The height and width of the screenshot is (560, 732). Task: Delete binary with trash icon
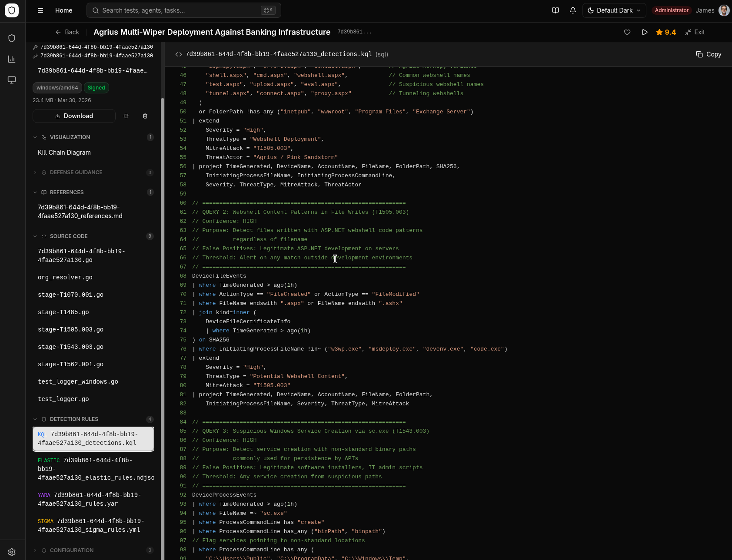[x=145, y=116]
